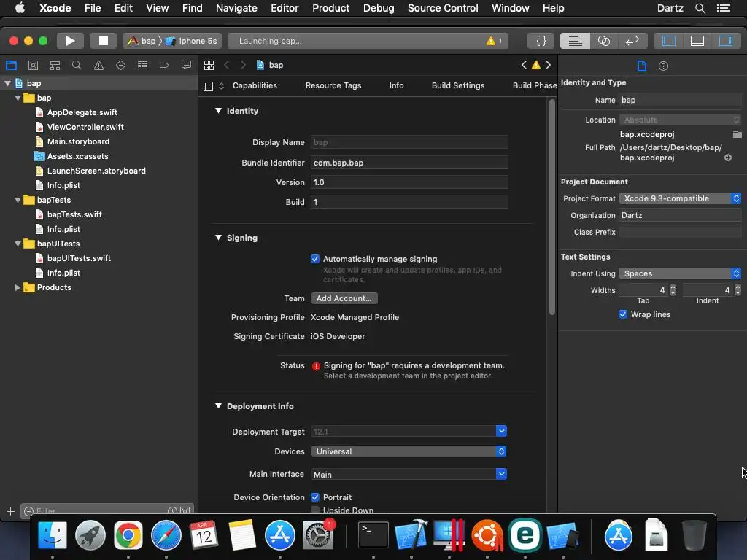This screenshot has height=560, width=747.
Task: Show the Find navigator magnifier
Action: pyautogui.click(x=76, y=65)
